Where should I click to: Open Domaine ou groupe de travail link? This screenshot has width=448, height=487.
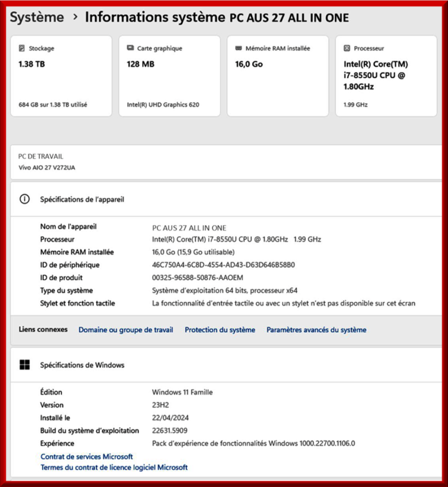(126, 330)
